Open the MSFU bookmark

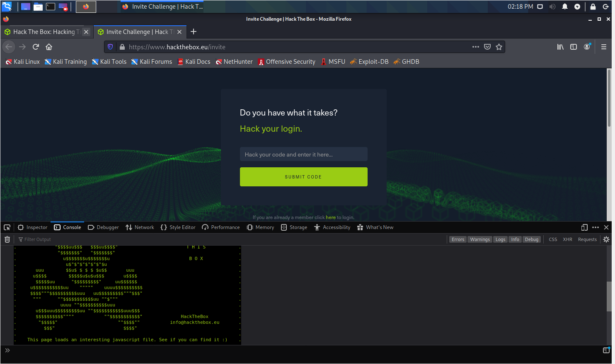(x=333, y=62)
